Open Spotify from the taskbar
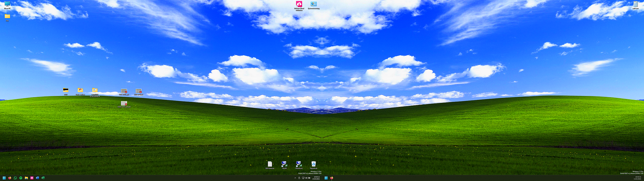This screenshot has width=644, height=181. click(x=21, y=178)
